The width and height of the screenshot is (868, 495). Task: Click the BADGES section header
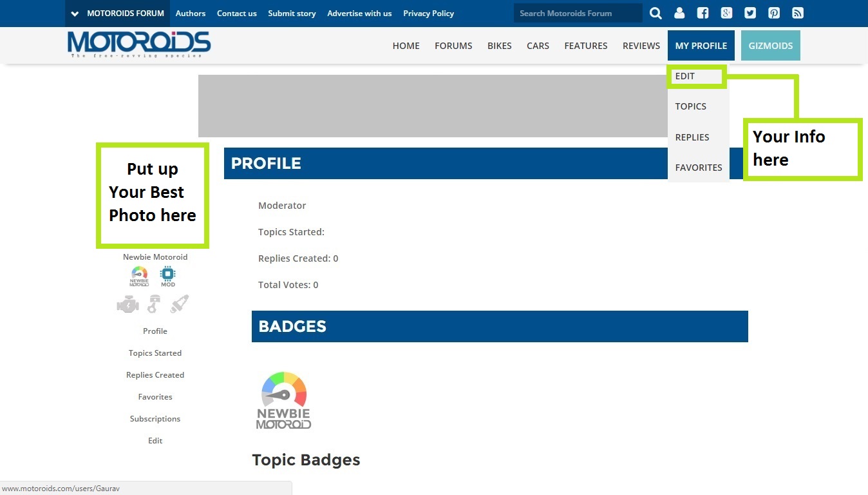[x=500, y=326]
